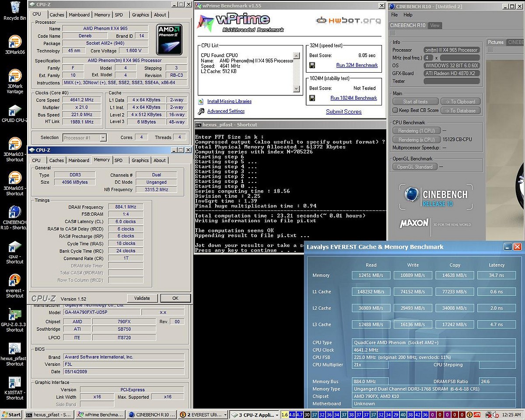Click the taskbar clock showing 12:25 AM
This screenshot has width=525, height=420.
[511, 414]
